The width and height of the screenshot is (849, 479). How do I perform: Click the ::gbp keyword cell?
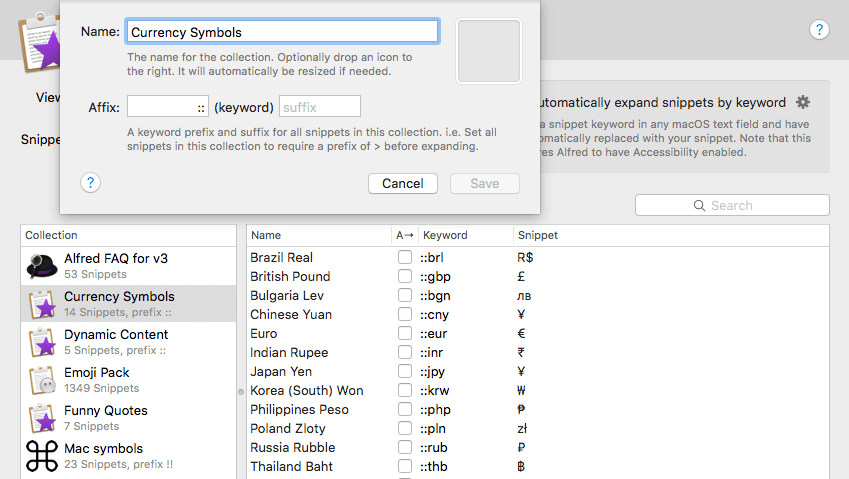[x=435, y=277]
